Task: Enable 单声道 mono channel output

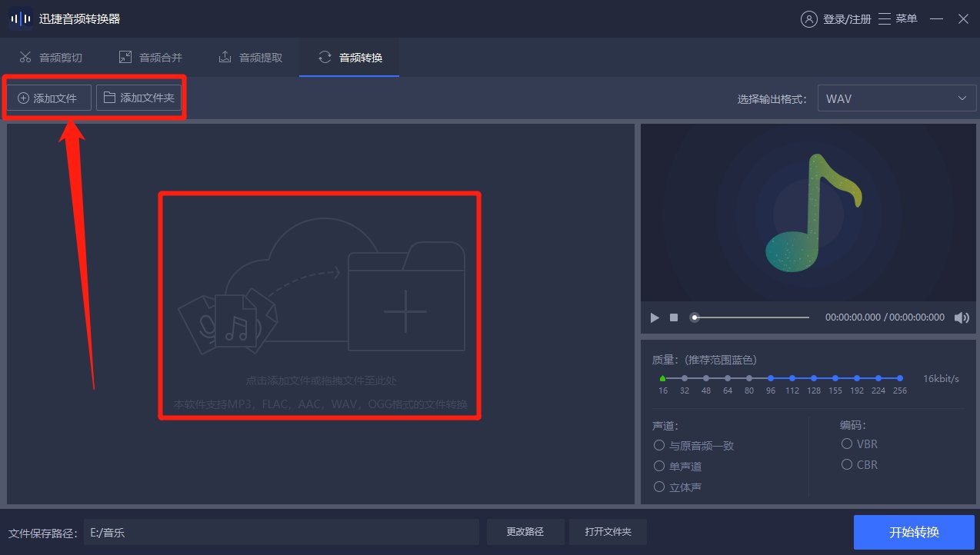Action: 659,466
